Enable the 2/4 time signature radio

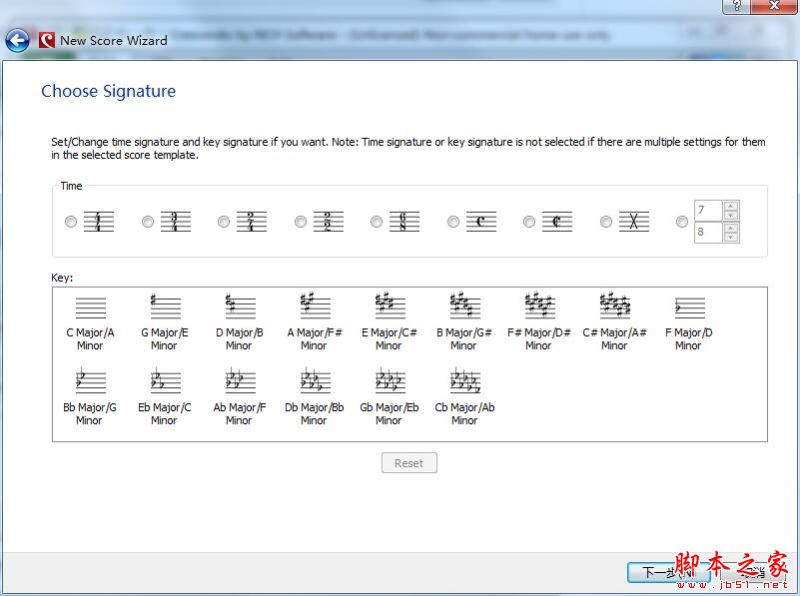point(223,222)
